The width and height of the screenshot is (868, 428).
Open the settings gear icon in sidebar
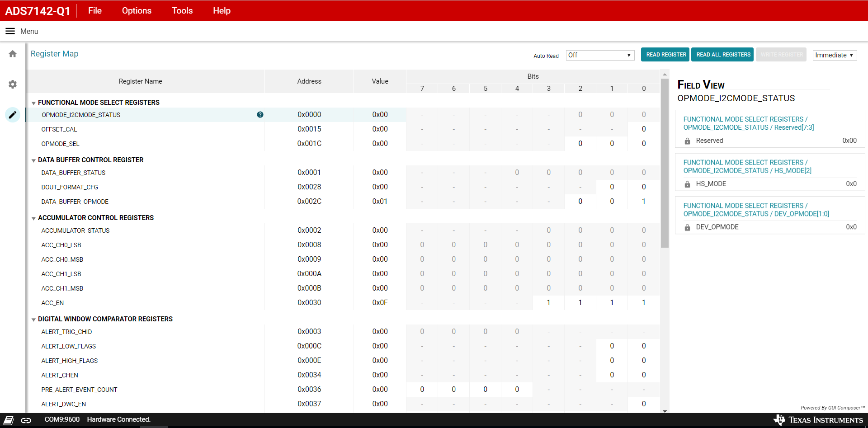[13, 85]
